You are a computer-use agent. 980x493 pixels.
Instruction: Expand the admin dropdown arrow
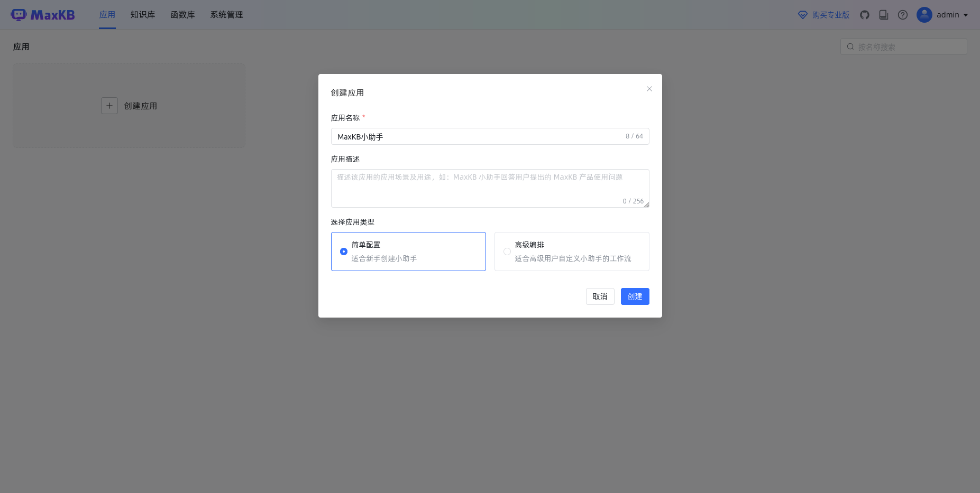point(966,15)
